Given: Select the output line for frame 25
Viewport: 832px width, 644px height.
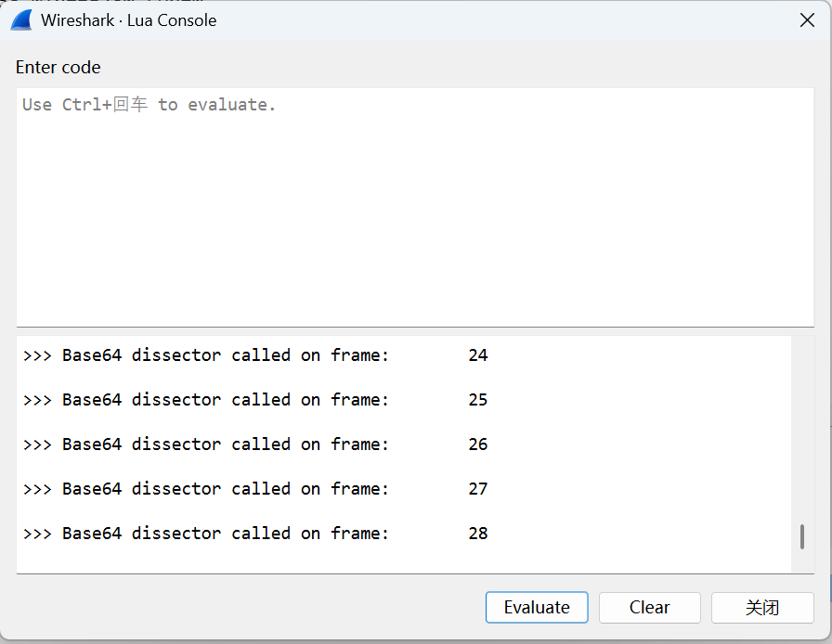Looking at the screenshot, I should [255, 399].
